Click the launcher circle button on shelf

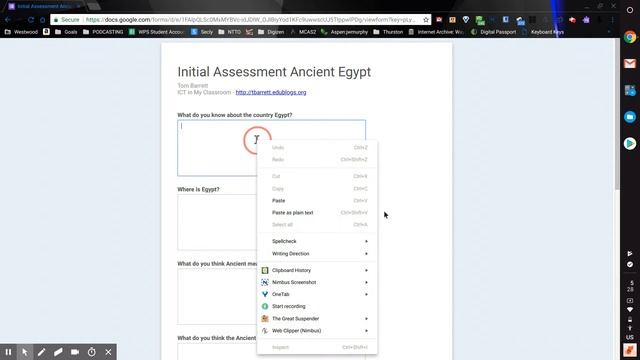coord(630,10)
